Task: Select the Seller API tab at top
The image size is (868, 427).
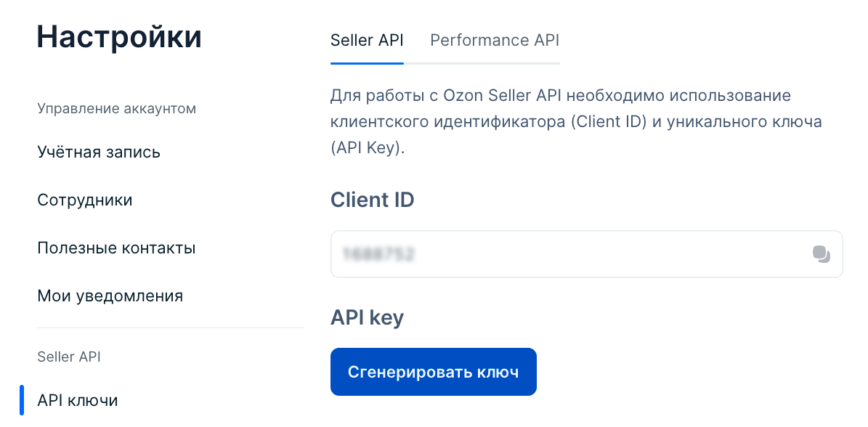Action: coord(367,40)
